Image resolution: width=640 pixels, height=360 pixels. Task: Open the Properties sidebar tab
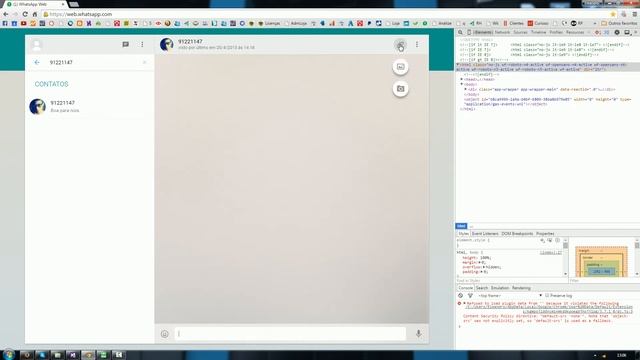(x=545, y=233)
